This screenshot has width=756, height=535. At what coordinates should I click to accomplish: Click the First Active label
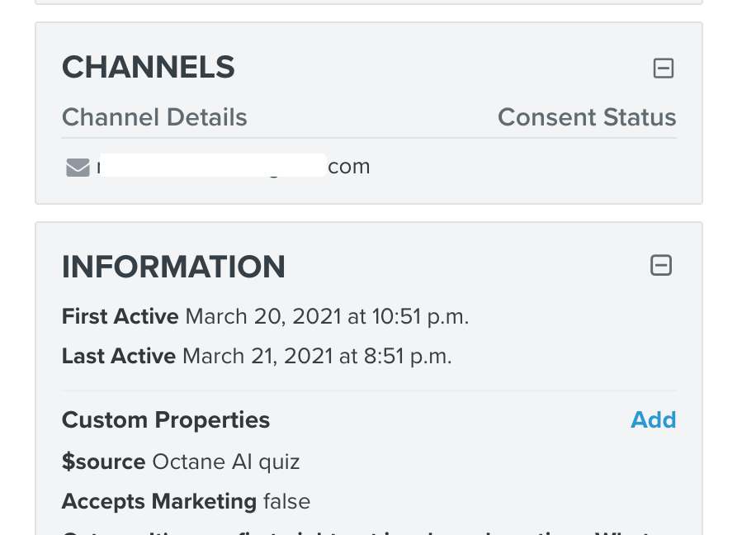click(x=120, y=317)
